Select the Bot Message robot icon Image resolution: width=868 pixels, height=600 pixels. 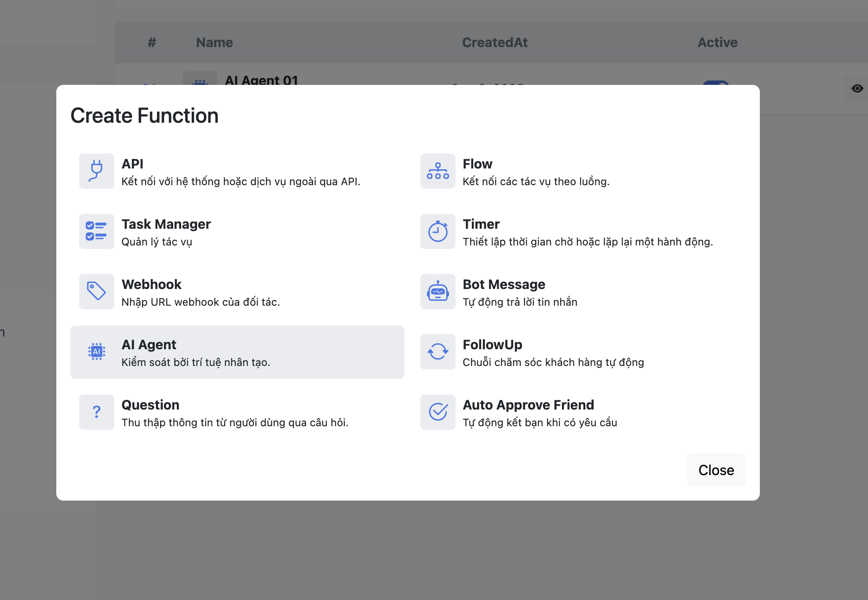[x=438, y=292]
